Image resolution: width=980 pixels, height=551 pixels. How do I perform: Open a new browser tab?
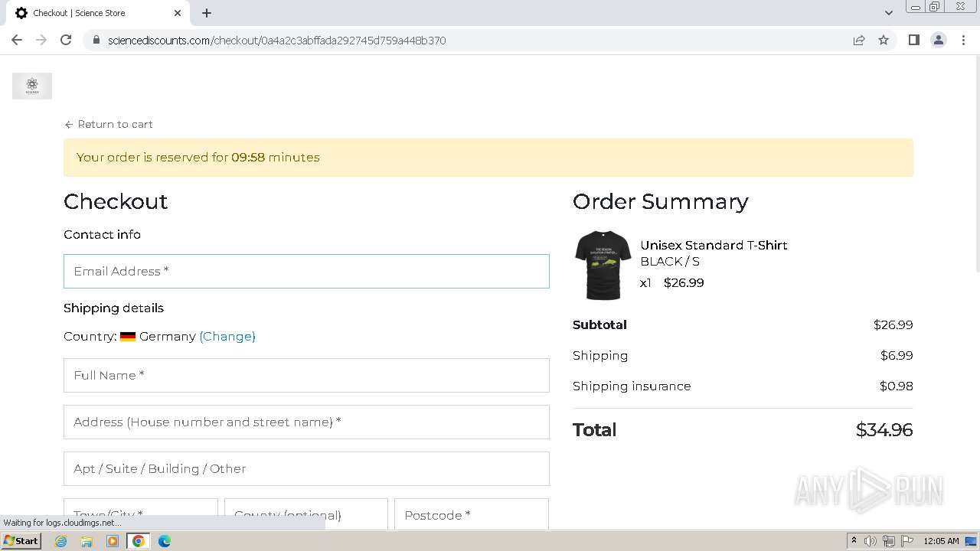pyautogui.click(x=207, y=13)
